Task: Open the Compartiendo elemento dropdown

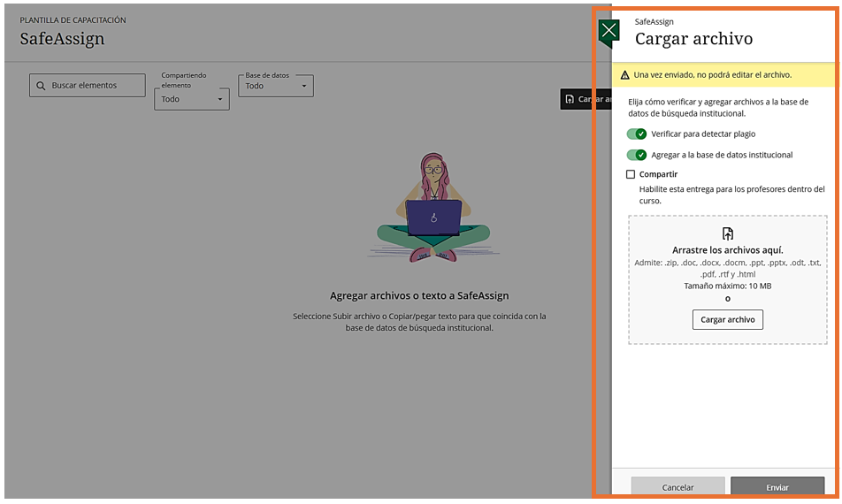Action: point(192,99)
